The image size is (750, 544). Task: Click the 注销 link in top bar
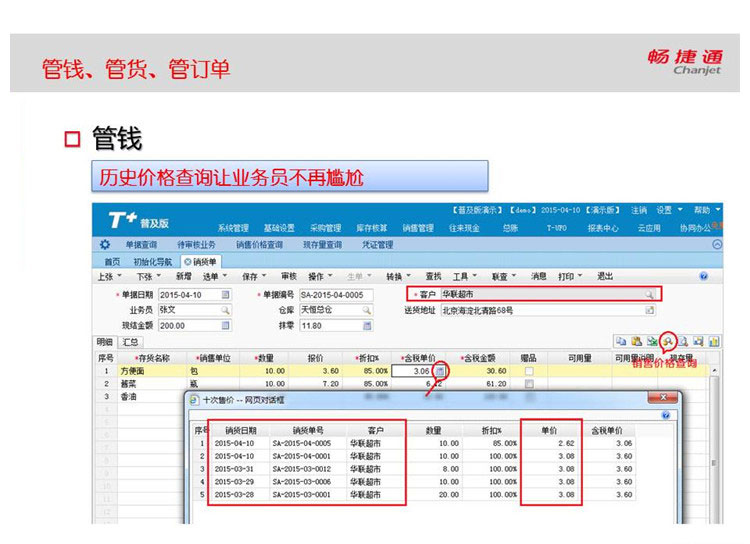coord(639,210)
